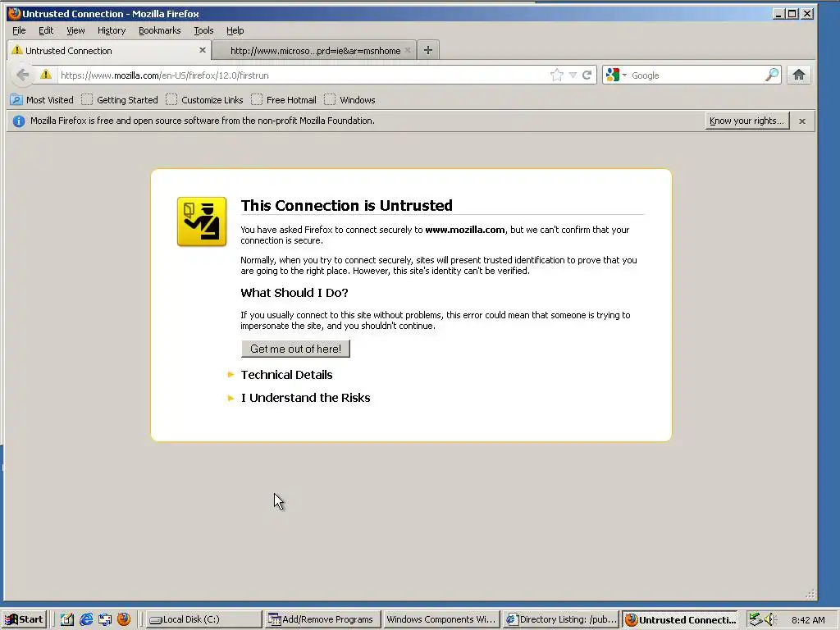
Task: Click the 8:42 AM system clock
Action: tap(808, 620)
